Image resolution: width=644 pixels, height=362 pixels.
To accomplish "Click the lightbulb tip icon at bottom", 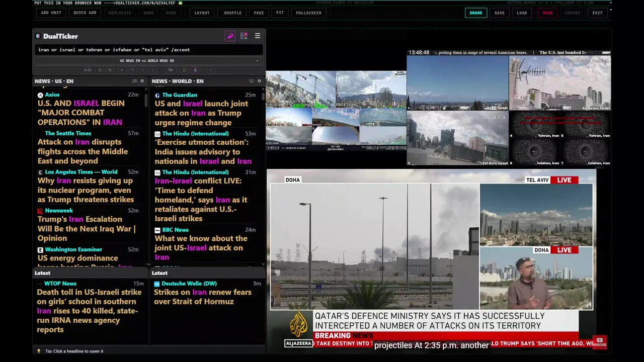I will point(39,351).
